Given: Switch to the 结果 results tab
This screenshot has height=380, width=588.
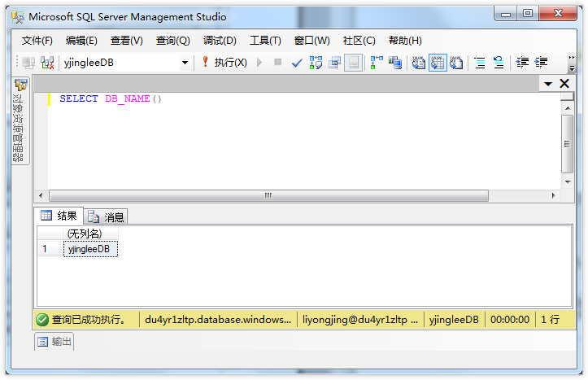Looking at the screenshot, I should [59, 216].
